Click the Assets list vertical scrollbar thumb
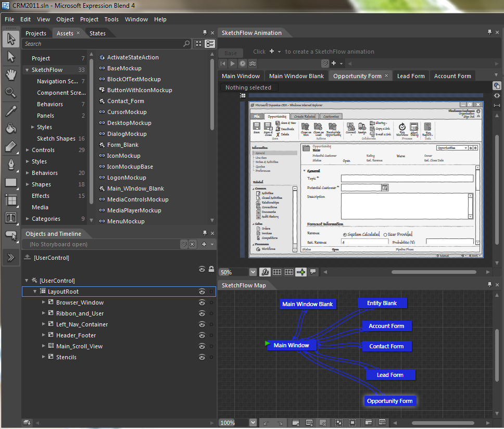 coord(212,94)
